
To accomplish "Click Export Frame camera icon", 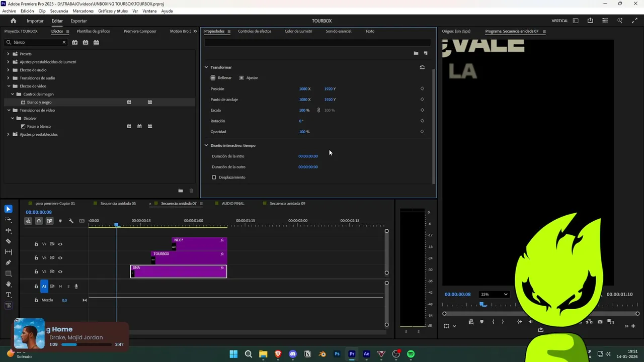I will pos(600,322).
